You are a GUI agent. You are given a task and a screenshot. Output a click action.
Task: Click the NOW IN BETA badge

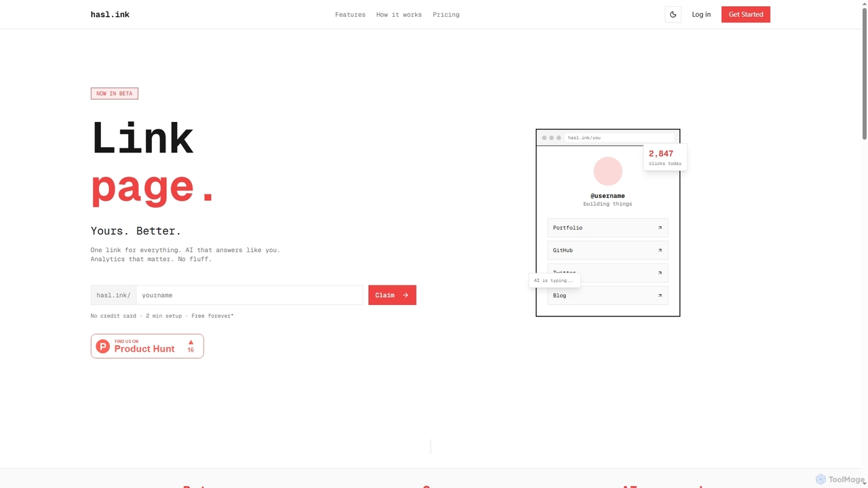tap(115, 94)
